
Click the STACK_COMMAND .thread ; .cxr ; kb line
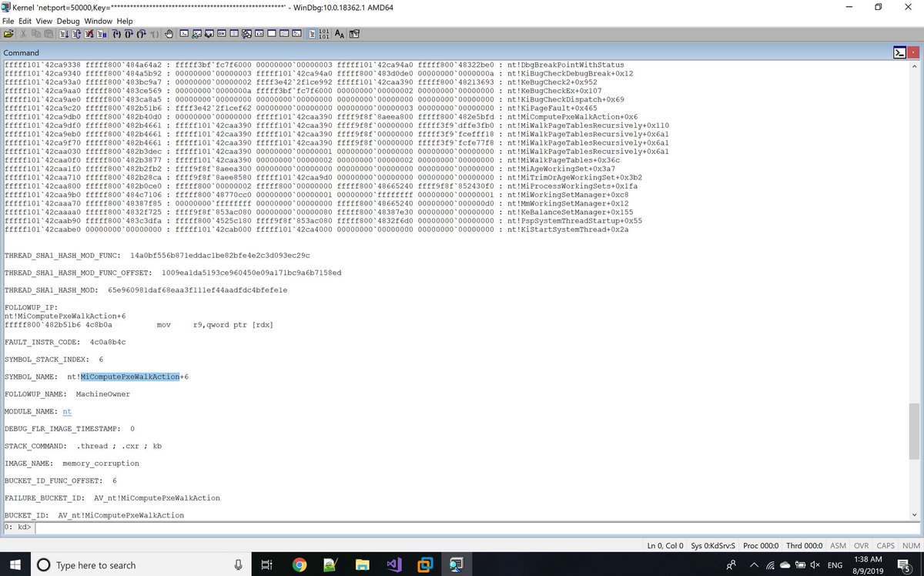pyautogui.click(x=83, y=446)
